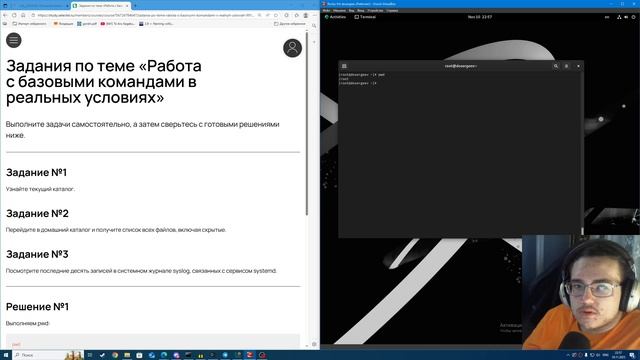Go to the browser home page
Screen dimensions: 640x360
pyautogui.click(x=23, y=15)
